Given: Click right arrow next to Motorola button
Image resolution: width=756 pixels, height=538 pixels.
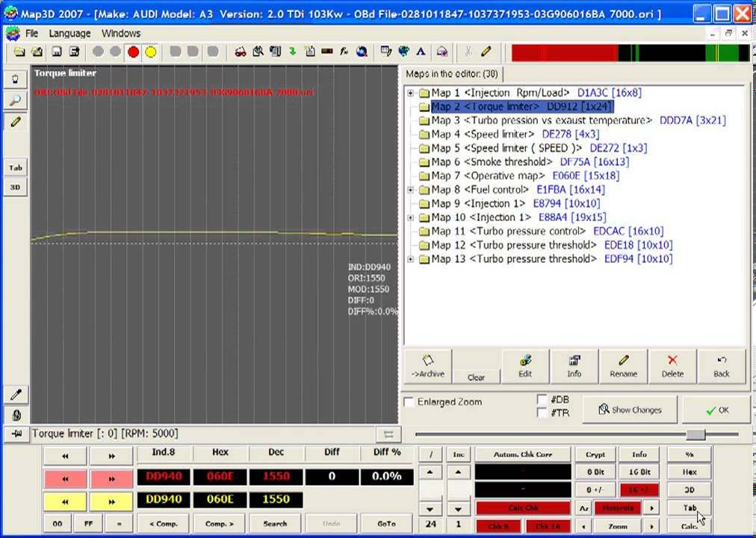Looking at the screenshot, I should point(652,507).
